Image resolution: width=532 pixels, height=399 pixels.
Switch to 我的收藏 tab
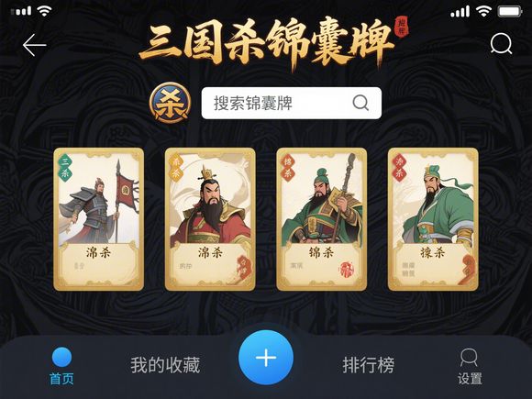pos(165,365)
